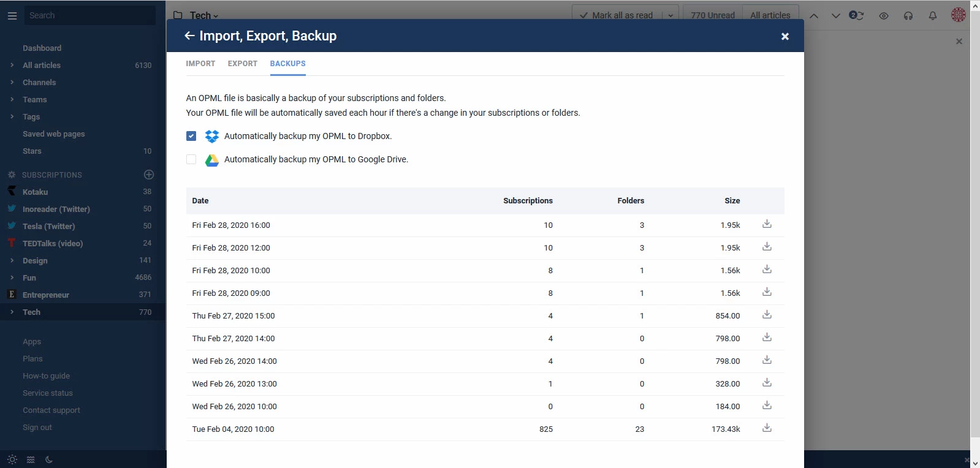Download the Tue Feb 04, 2020 10:00 backup
Image resolution: width=980 pixels, height=468 pixels.
767,428
